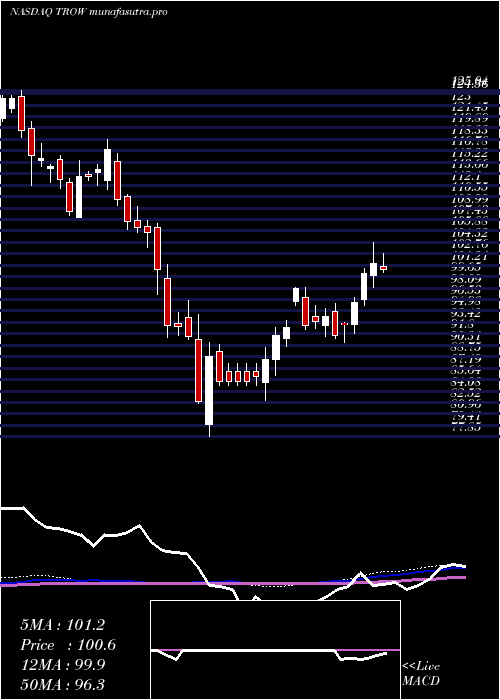Click the 112.1 price axis label
The image size is (500, 700).
(x=464, y=176)
